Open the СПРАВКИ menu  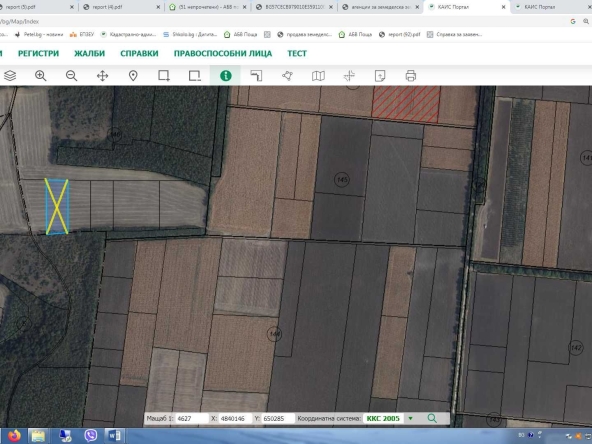tap(139, 53)
